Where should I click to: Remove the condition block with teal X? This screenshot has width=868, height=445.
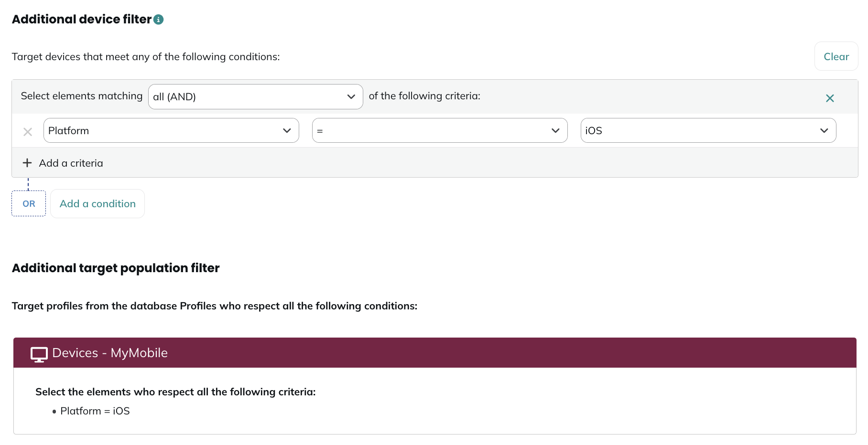click(830, 98)
